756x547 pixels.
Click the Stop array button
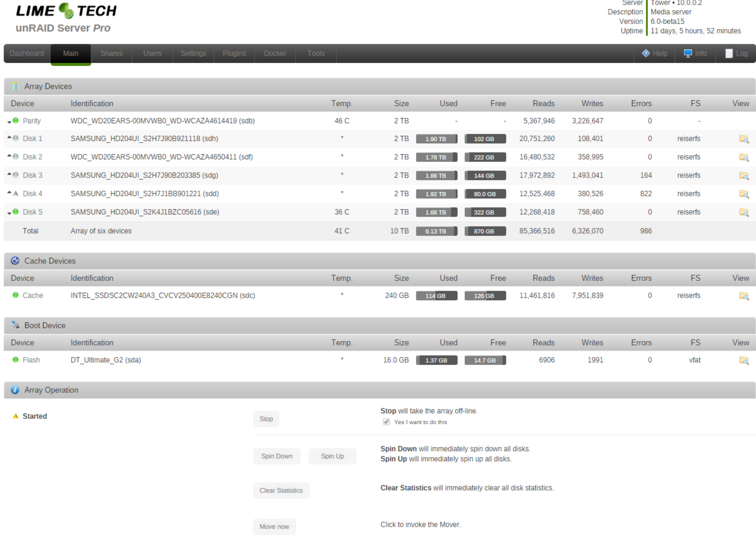(x=266, y=419)
